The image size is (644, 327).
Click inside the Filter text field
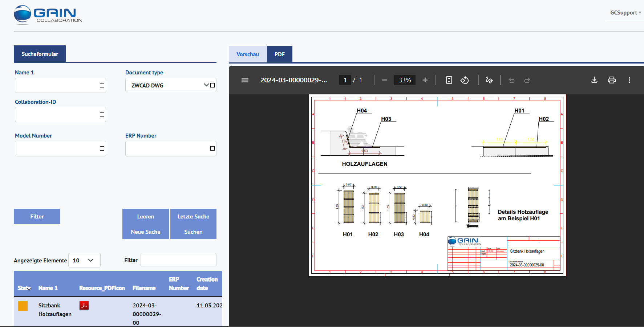[x=178, y=259]
